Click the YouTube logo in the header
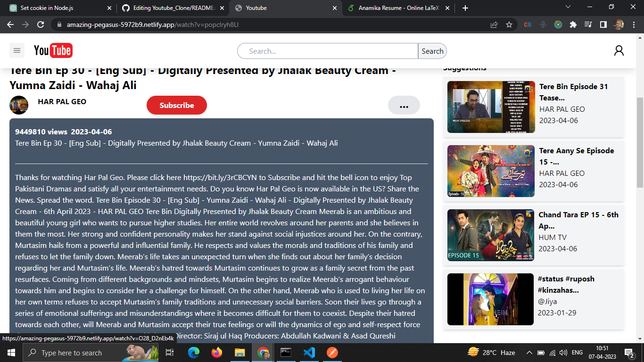The height and width of the screenshot is (362, 644). click(x=53, y=50)
